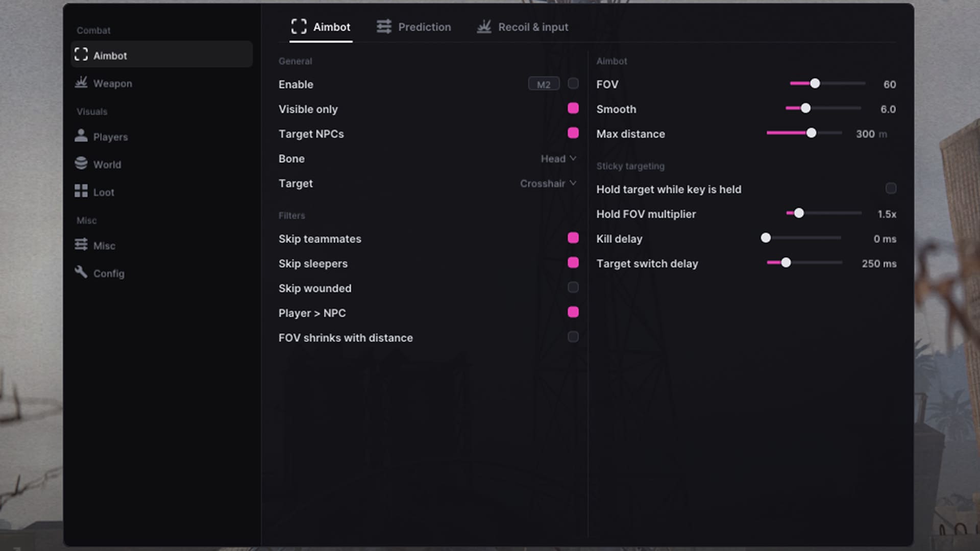The height and width of the screenshot is (551, 980).
Task: Switch to the Recoil & input tab
Action: tap(523, 27)
